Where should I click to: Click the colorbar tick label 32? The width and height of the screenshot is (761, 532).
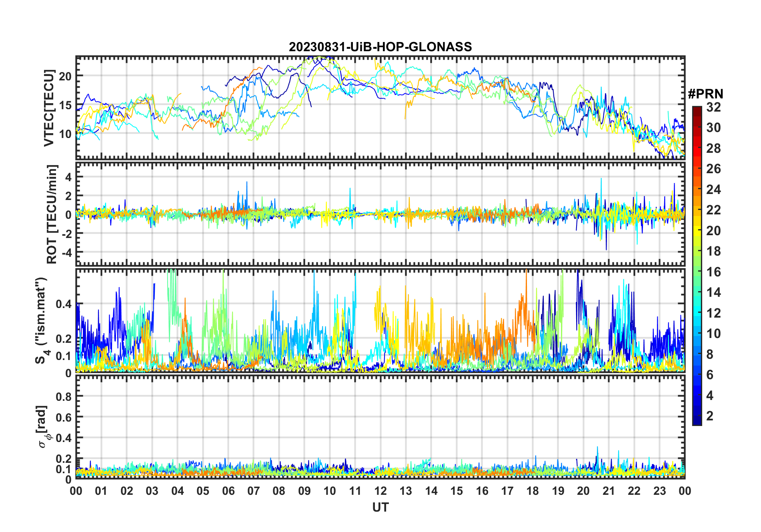[713, 107]
